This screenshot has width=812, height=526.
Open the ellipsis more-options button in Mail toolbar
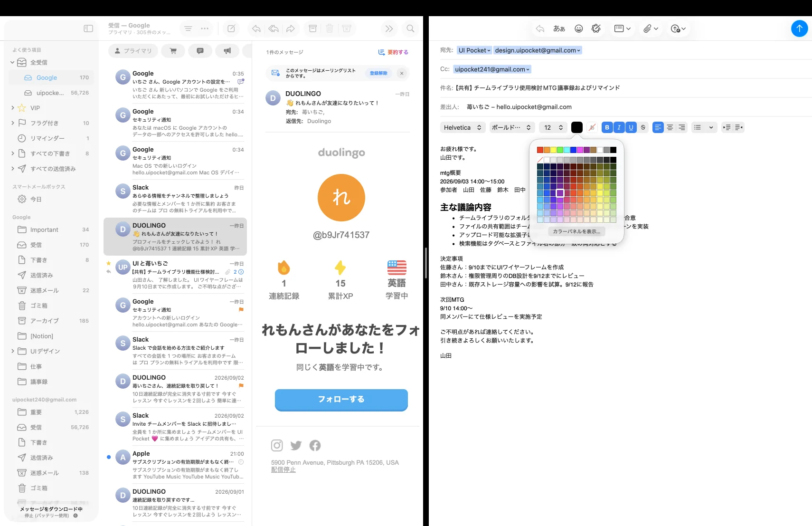[205, 29]
